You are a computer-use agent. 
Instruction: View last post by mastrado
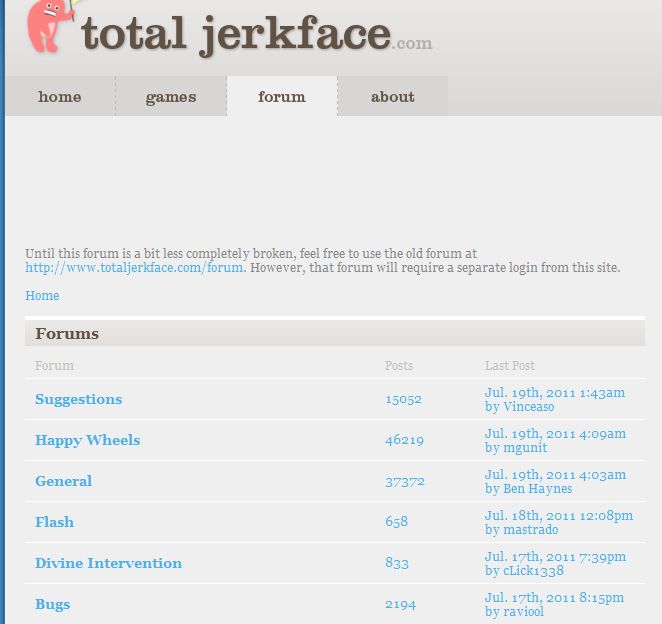tap(559, 522)
